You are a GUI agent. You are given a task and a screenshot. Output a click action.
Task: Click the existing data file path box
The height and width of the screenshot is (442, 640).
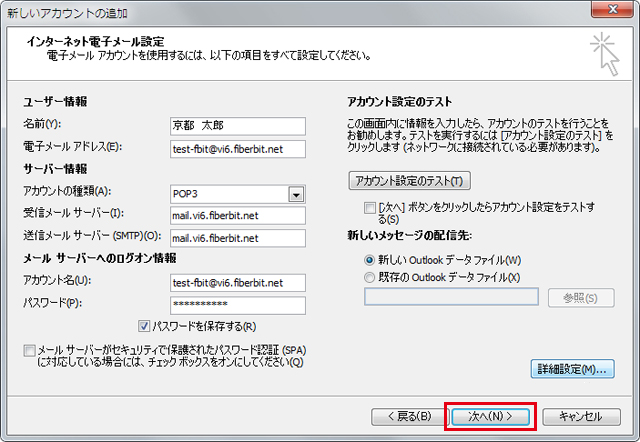452,297
